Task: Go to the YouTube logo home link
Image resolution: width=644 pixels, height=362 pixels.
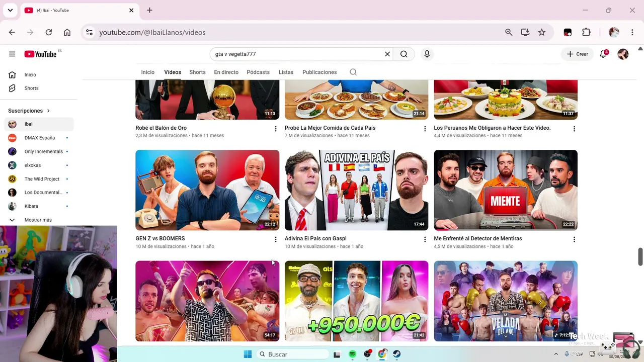Action: pos(40,54)
